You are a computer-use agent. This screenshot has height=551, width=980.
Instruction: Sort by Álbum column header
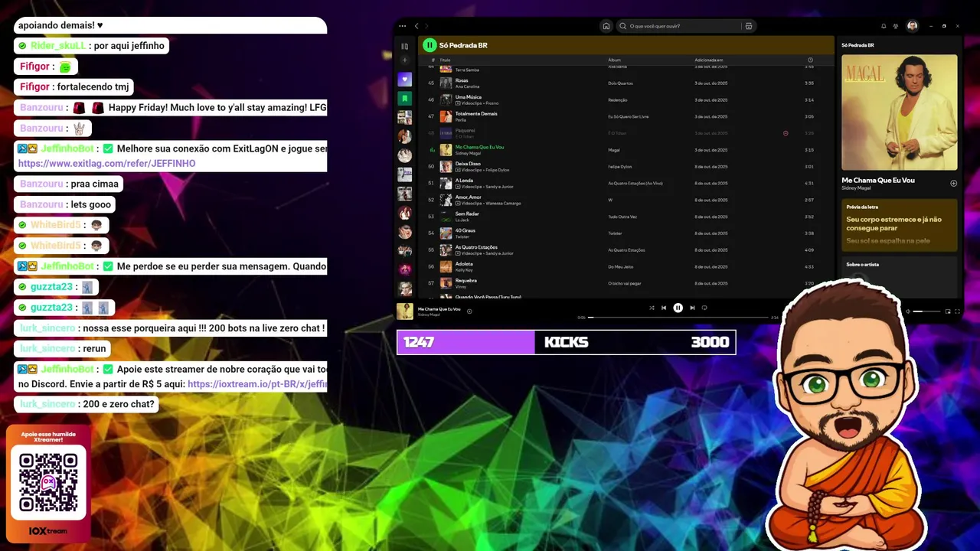(x=614, y=60)
